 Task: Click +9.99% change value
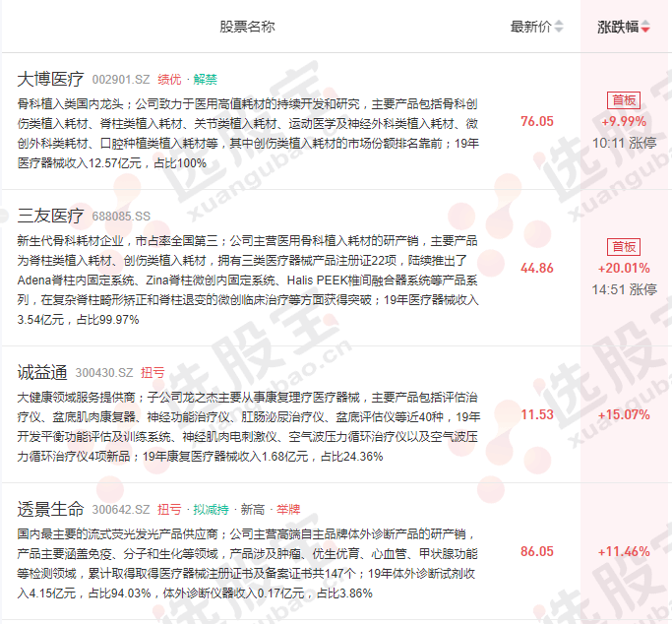tap(624, 121)
